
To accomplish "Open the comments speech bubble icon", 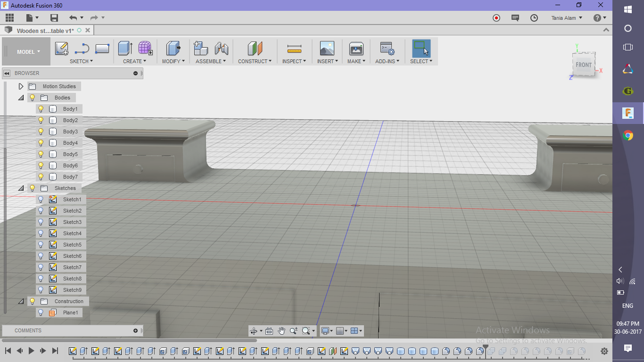I will (515, 18).
